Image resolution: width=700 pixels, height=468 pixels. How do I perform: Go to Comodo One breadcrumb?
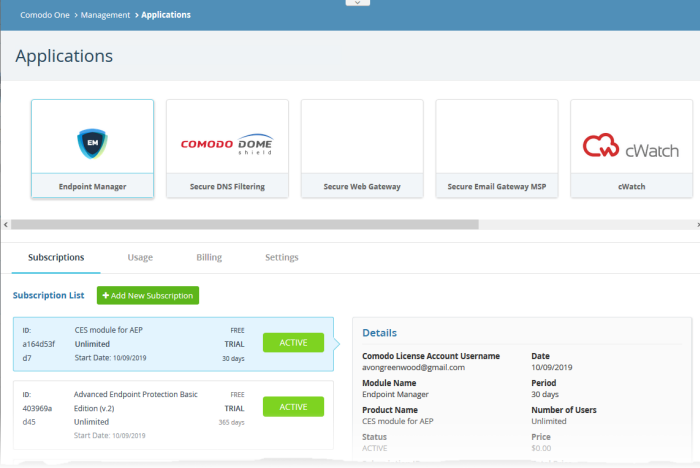pos(45,15)
